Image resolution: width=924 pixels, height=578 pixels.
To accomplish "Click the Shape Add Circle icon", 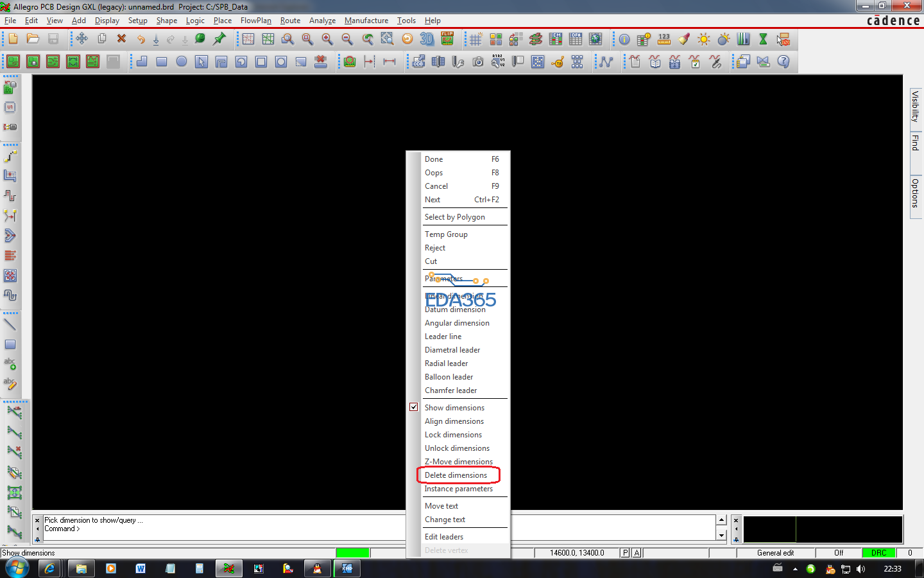I will tap(182, 62).
